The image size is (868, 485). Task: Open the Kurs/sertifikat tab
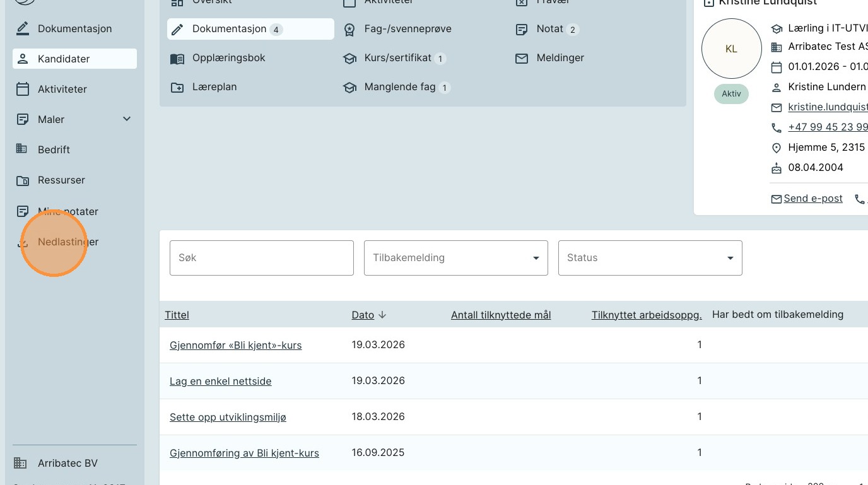click(397, 58)
